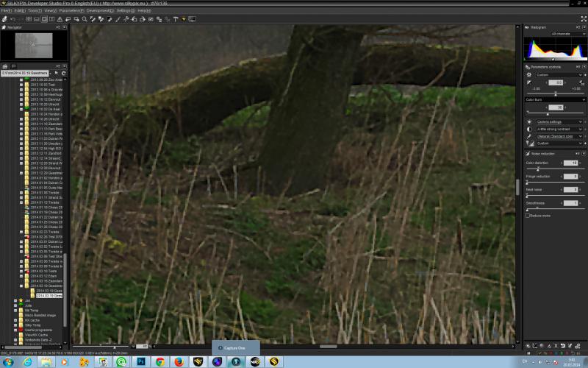
Task: Click the Redo arrow in the toolbar
Action: tap(21, 19)
